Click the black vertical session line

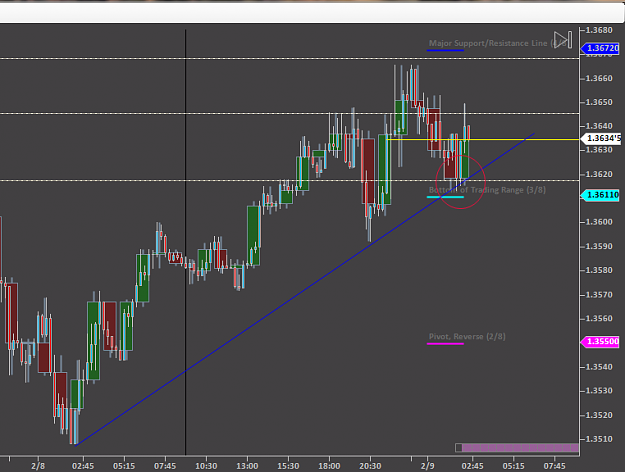coord(185,242)
